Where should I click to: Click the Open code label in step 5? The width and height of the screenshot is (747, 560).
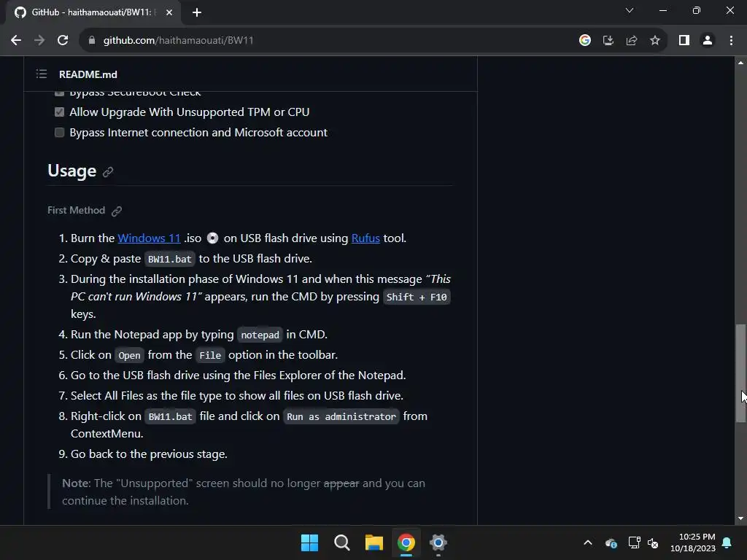[x=129, y=355]
